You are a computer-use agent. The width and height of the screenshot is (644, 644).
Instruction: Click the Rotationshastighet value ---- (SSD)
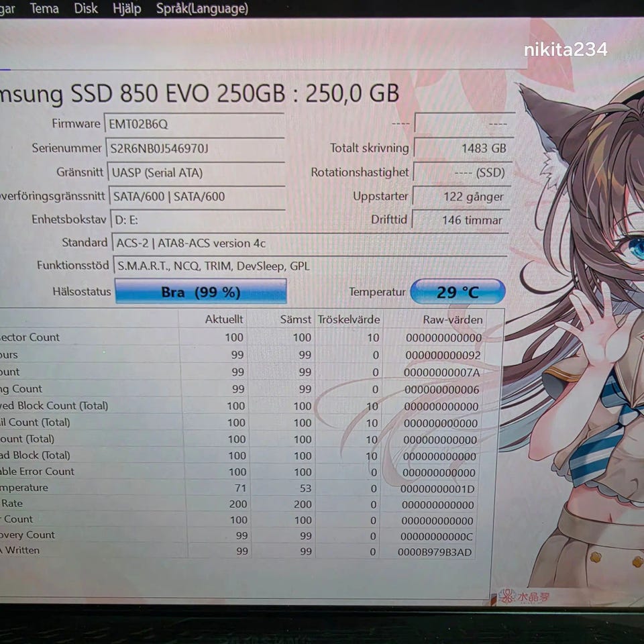462,172
